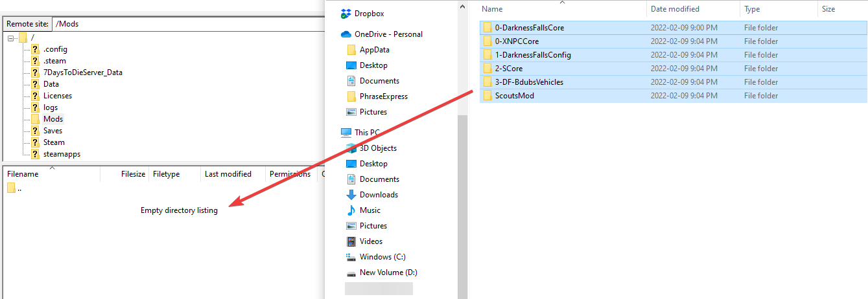Screen dimensions: 868x299
Task: Select the .steam folder in remote tree
Action: [x=54, y=61]
